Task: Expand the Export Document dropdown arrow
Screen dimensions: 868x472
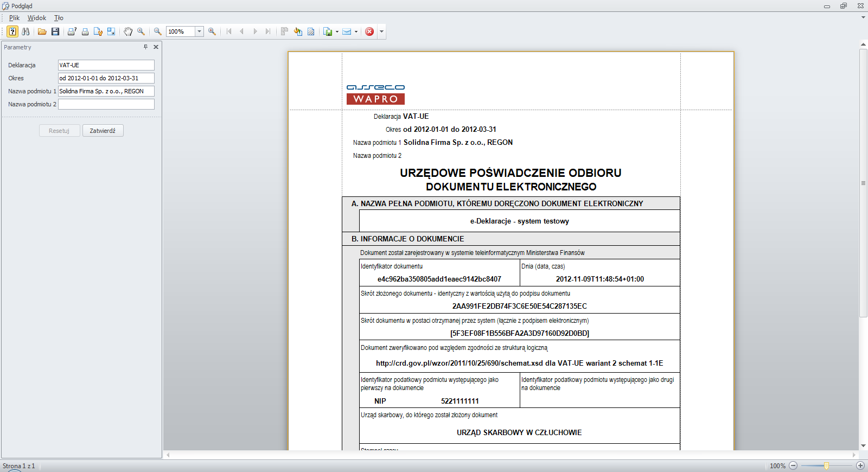Action: click(x=337, y=31)
